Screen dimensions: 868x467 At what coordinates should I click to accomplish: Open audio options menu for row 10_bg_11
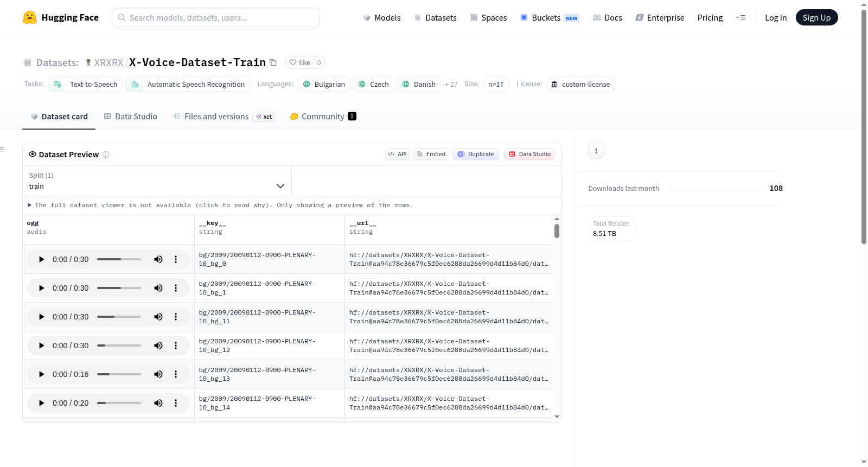[176, 317]
